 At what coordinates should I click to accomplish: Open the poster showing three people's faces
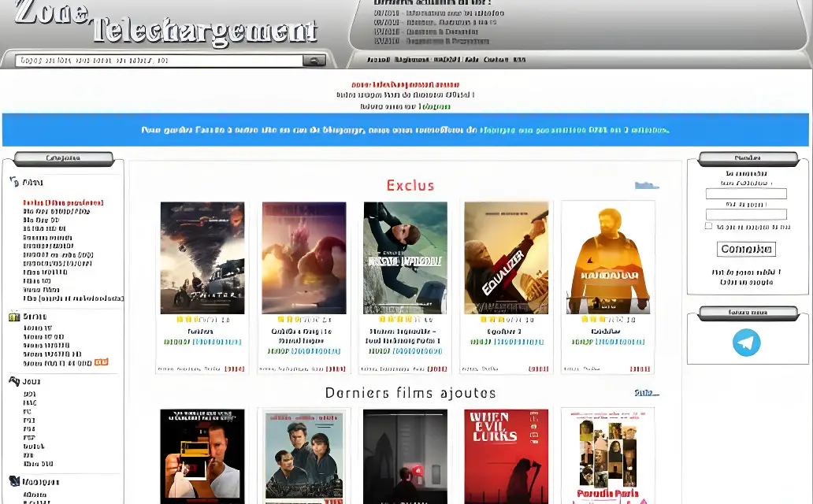pyautogui.click(x=304, y=456)
